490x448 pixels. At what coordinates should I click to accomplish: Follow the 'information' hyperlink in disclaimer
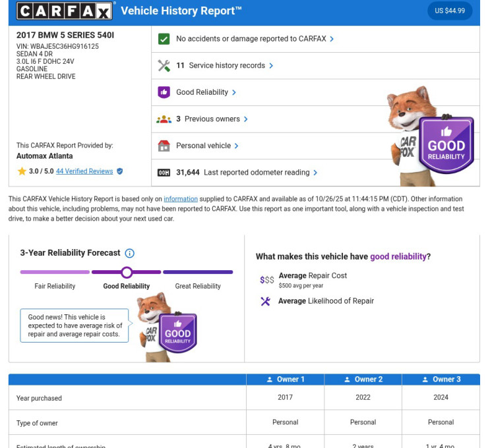point(180,199)
